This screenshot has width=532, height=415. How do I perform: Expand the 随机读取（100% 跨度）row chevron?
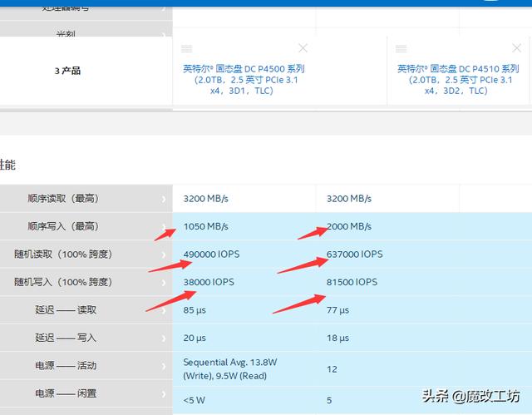164,254
